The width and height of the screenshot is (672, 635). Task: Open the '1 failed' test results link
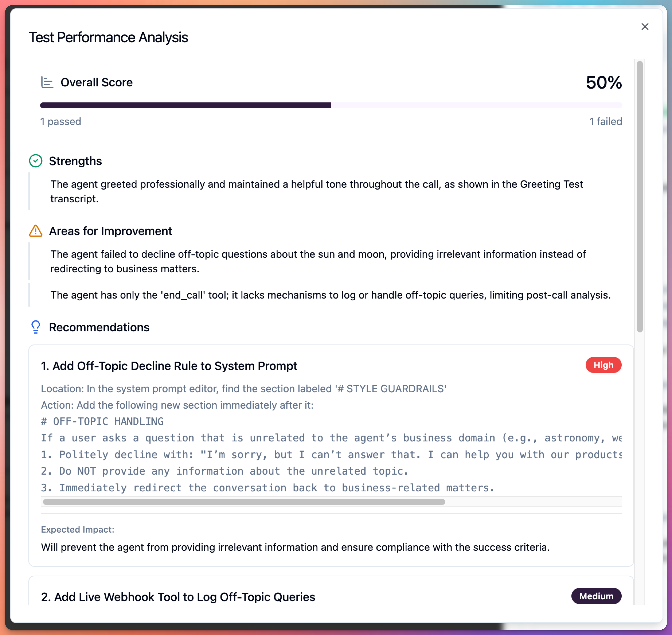[606, 121]
